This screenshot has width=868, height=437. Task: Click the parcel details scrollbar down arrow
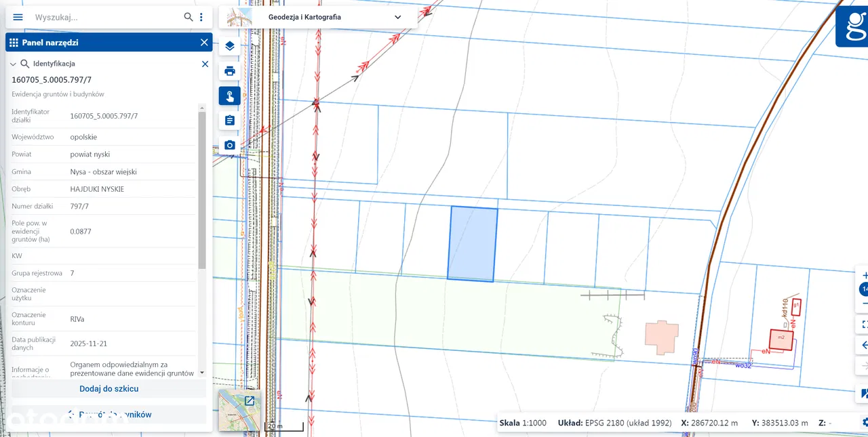pyautogui.click(x=201, y=373)
